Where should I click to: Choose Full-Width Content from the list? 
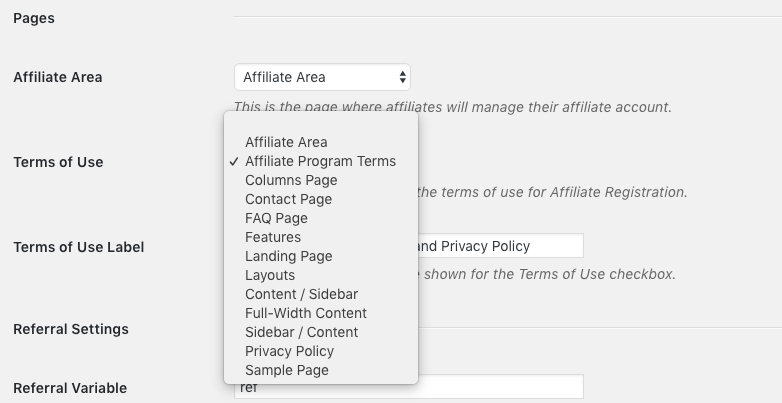tap(306, 313)
